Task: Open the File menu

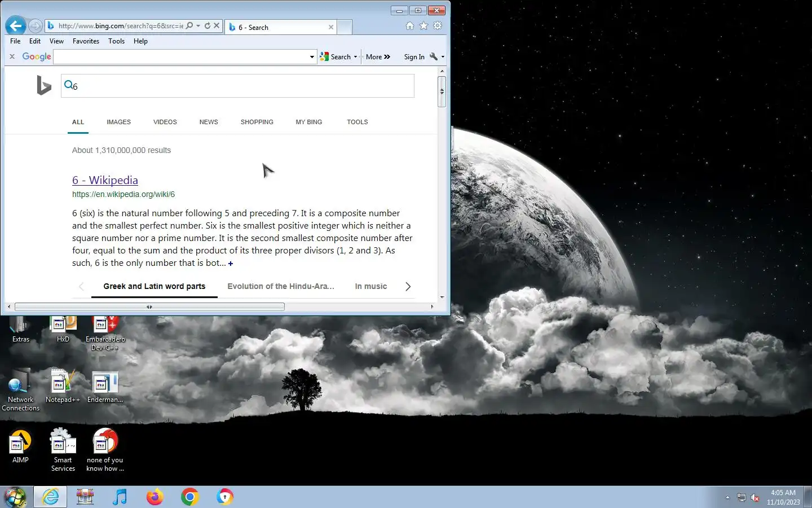Action: pyautogui.click(x=15, y=41)
